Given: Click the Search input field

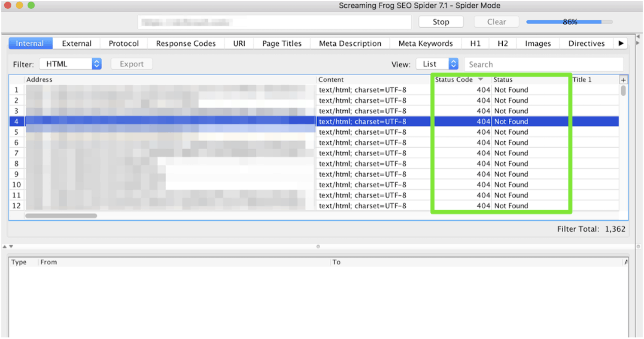Looking at the screenshot, I should [544, 64].
